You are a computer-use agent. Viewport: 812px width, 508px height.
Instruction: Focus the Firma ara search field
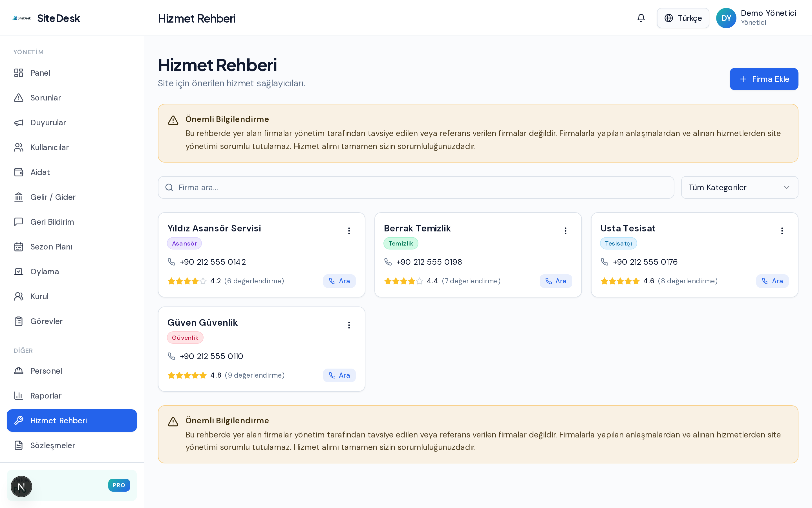pos(416,187)
